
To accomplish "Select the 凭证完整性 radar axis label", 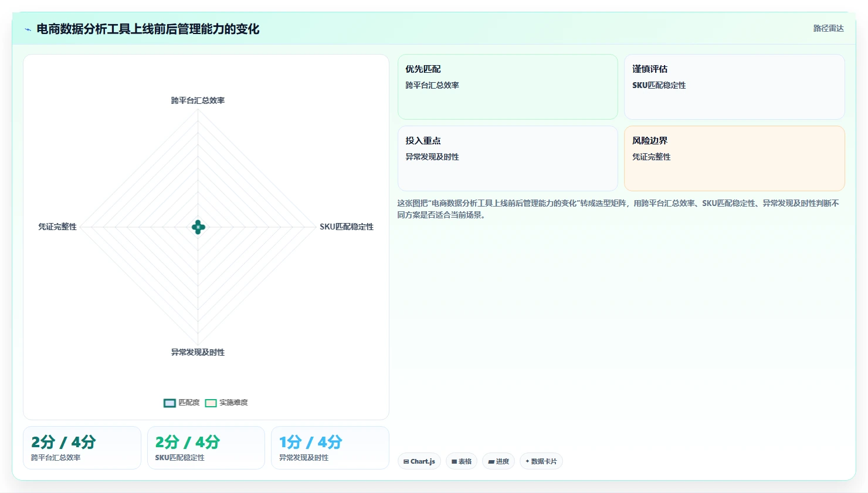I will pos(57,227).
